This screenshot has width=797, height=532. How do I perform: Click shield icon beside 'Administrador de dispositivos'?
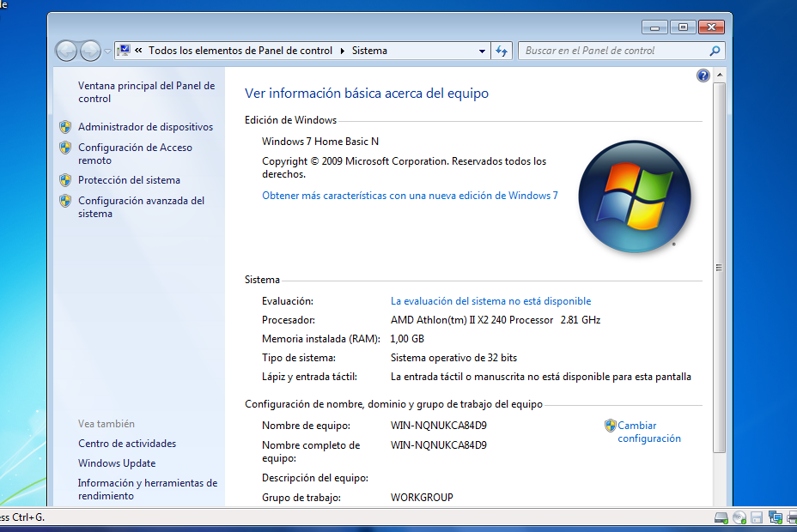(x=65, y=127)
